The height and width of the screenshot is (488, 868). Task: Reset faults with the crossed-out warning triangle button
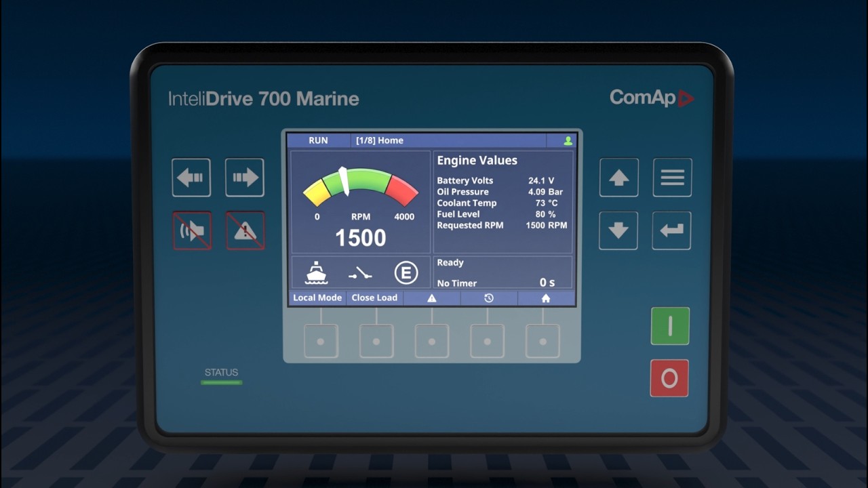(x=245, y=230)
